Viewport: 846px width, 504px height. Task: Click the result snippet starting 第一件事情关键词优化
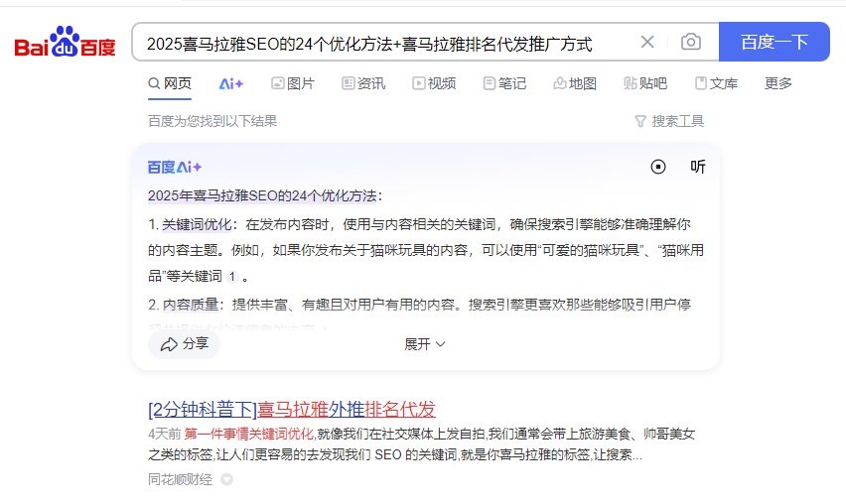tap(422, 444)
